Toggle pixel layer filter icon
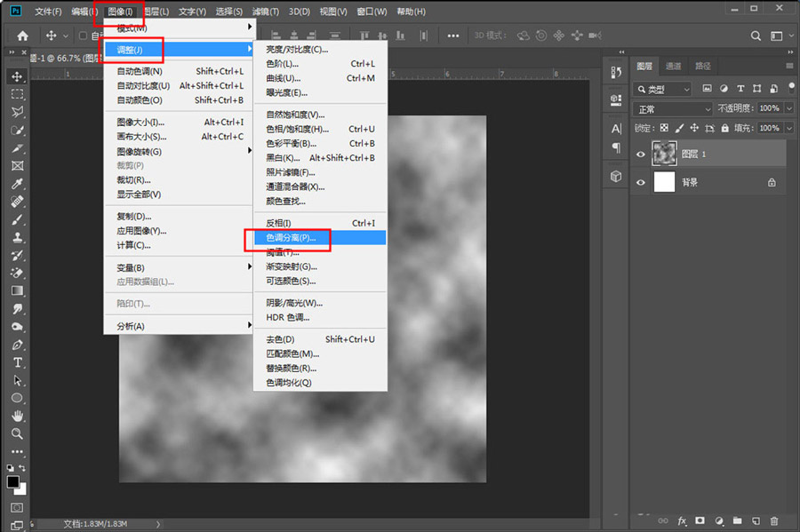The height and width of the screenshot is (532, 800). click(x=707, y=88)
